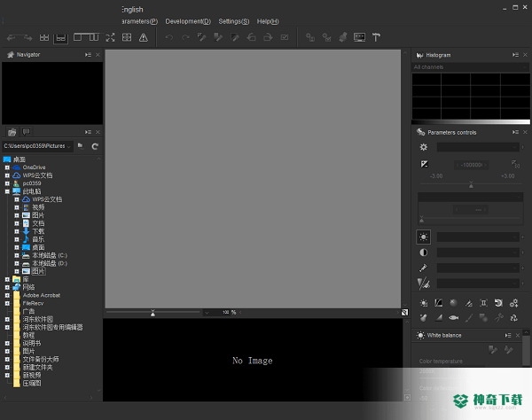
Task: Select the 本地磁盘 (D:) drive
Action: (50, 263)
